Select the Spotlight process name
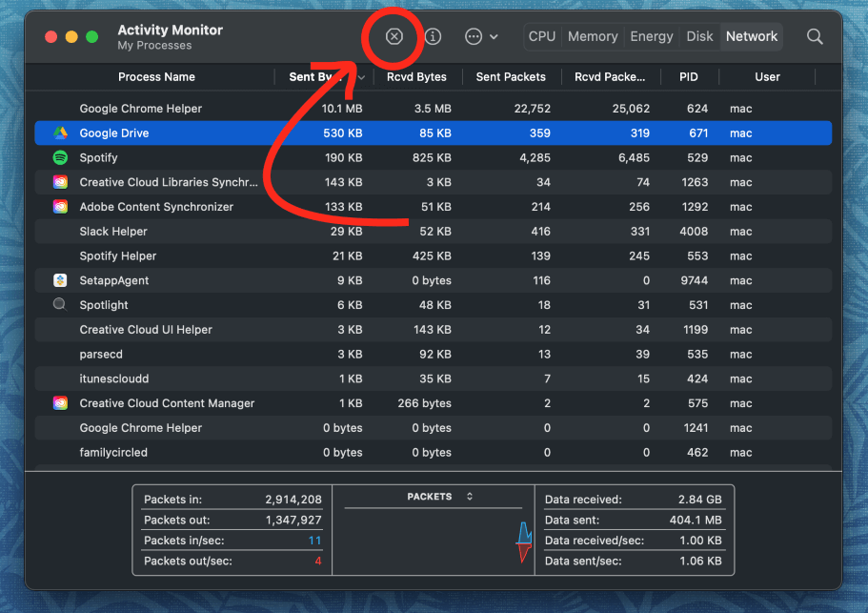Viewport: 868px width, 613px height. [104, 305]
